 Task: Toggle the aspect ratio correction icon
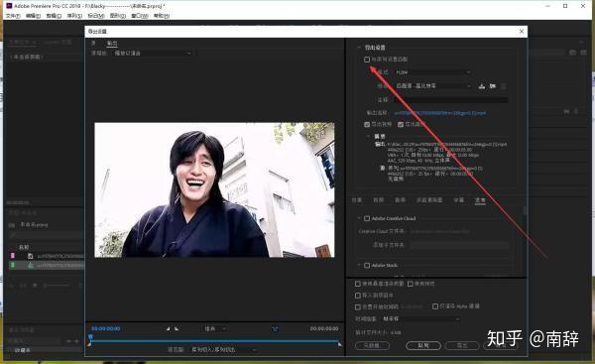[275, 328]
